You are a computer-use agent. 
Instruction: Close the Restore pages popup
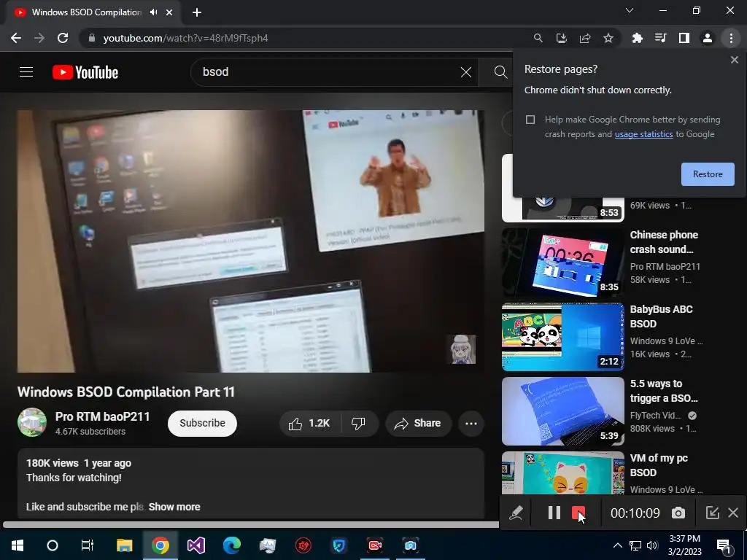(734, 60)
